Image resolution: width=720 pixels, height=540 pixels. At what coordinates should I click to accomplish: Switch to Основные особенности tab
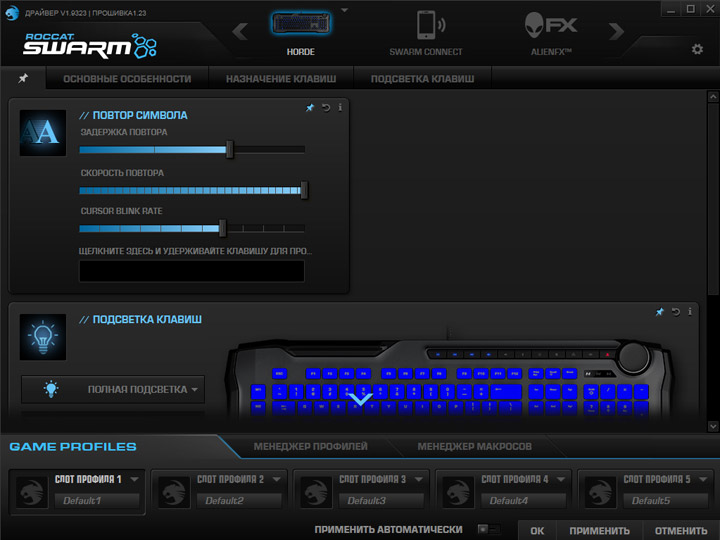click(127, 79)
